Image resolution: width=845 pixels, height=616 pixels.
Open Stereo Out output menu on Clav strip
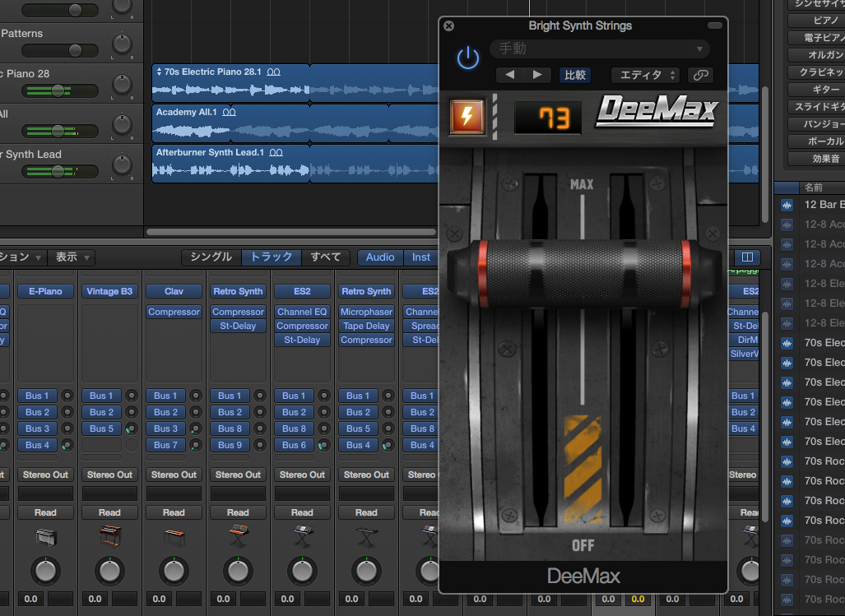point(174,475)
